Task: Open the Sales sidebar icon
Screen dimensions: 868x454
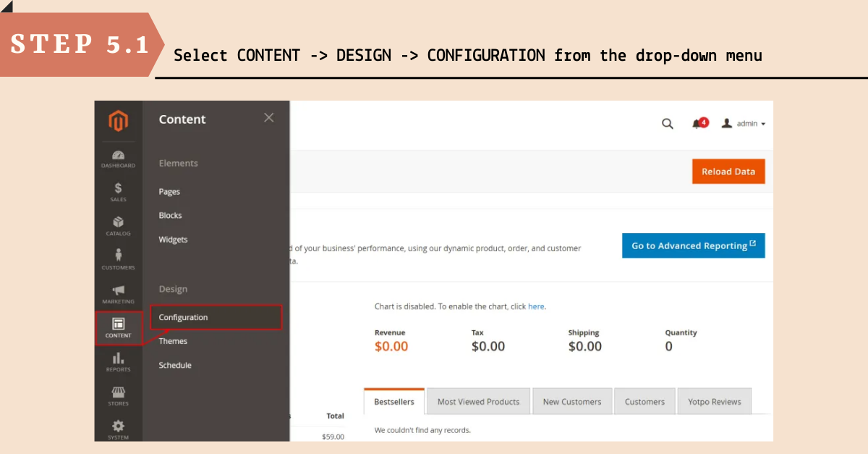Action: [118, 192]
